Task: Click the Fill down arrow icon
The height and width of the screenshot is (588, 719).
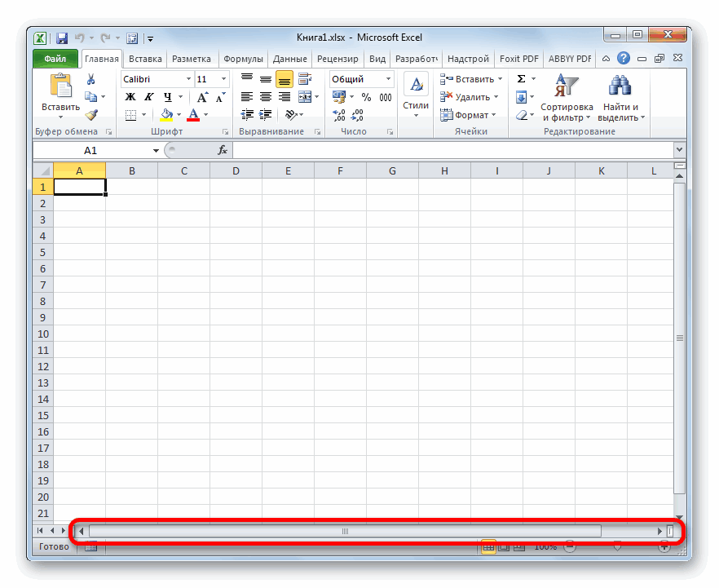Action: [522, 97]
